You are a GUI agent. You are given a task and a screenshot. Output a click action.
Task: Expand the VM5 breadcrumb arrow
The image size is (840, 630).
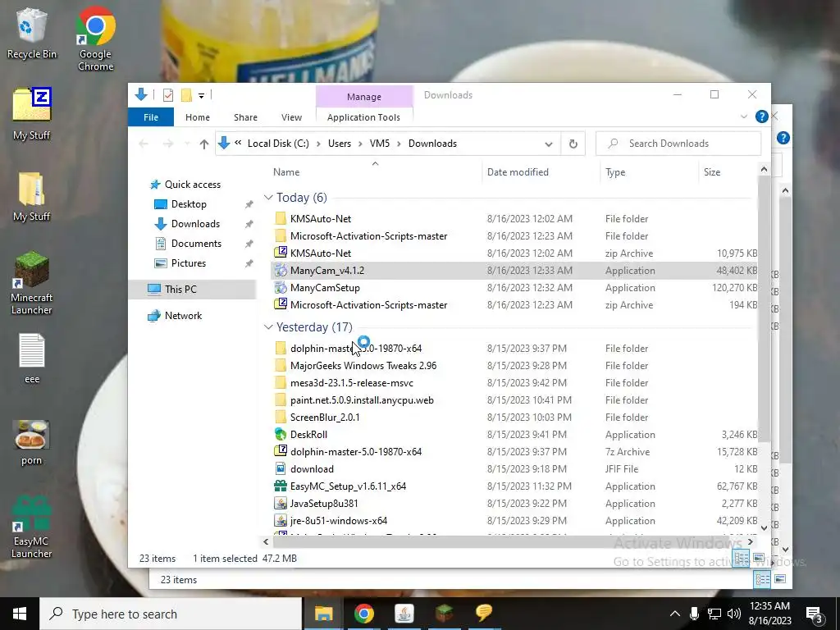399,144
